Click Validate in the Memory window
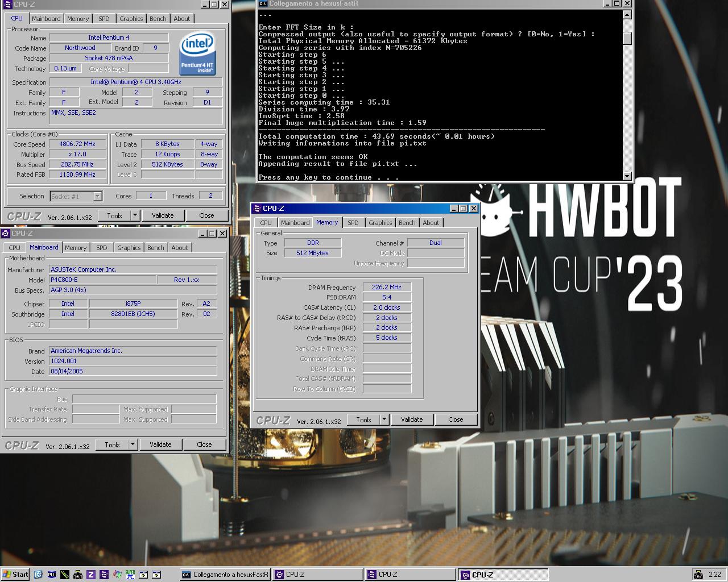Image resolution: width=728 pixels, height=582 pixels. (x=412, y=419)
